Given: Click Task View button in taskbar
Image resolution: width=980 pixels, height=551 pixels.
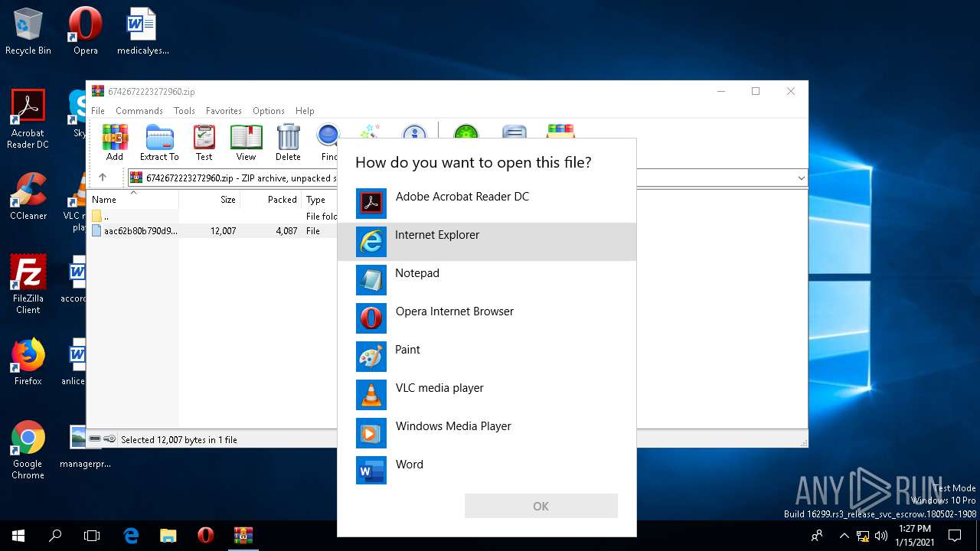Looking at the screenshot, I should (92, 535).
